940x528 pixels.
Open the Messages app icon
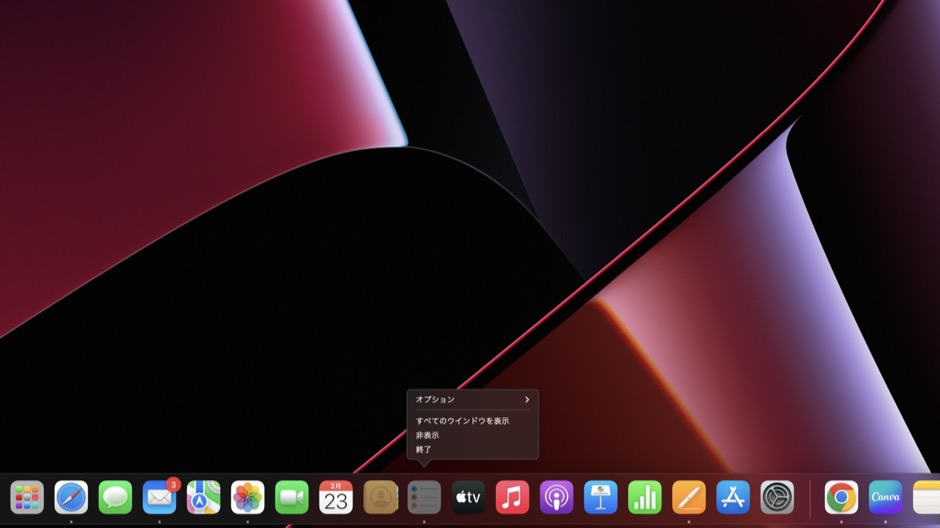click(115, 497)
